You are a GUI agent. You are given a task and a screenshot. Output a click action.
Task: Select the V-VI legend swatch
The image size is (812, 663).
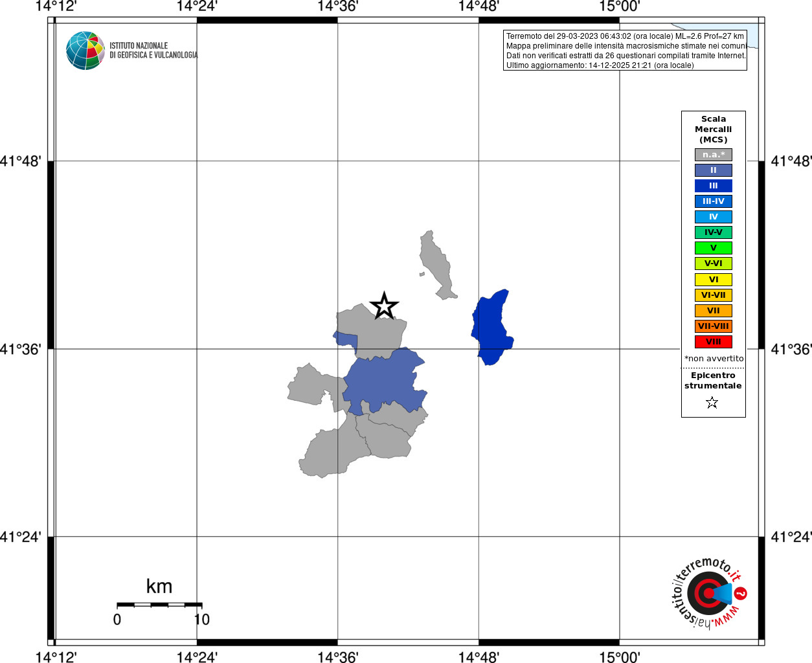click(x=714, y=264)
